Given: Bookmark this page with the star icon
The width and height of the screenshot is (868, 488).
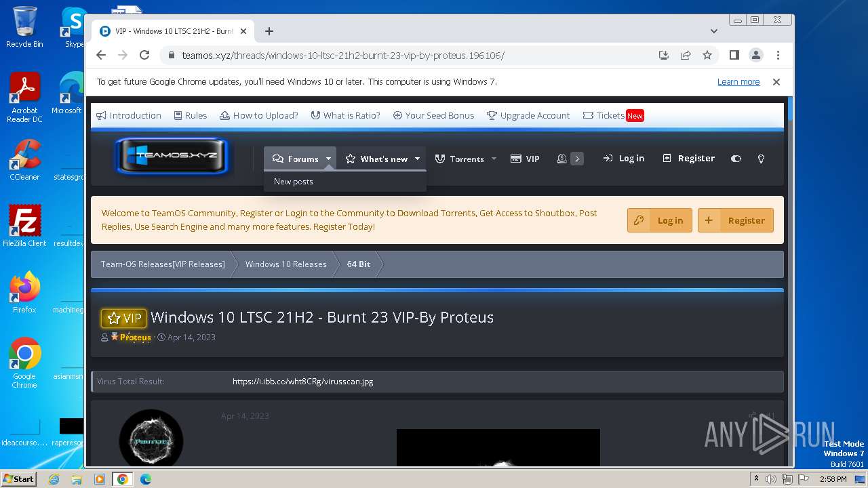Looking at the screenshot, I should point(707,55).
